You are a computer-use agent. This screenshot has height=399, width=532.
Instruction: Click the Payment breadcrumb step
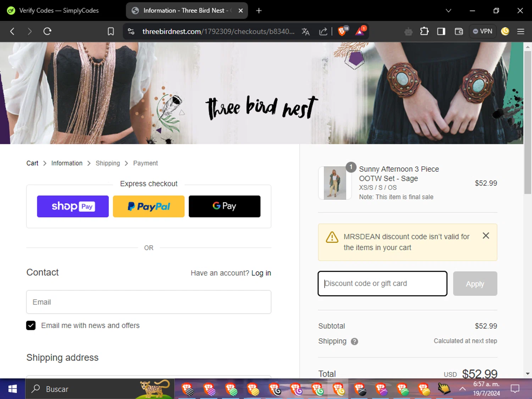(x=145, y=163)
